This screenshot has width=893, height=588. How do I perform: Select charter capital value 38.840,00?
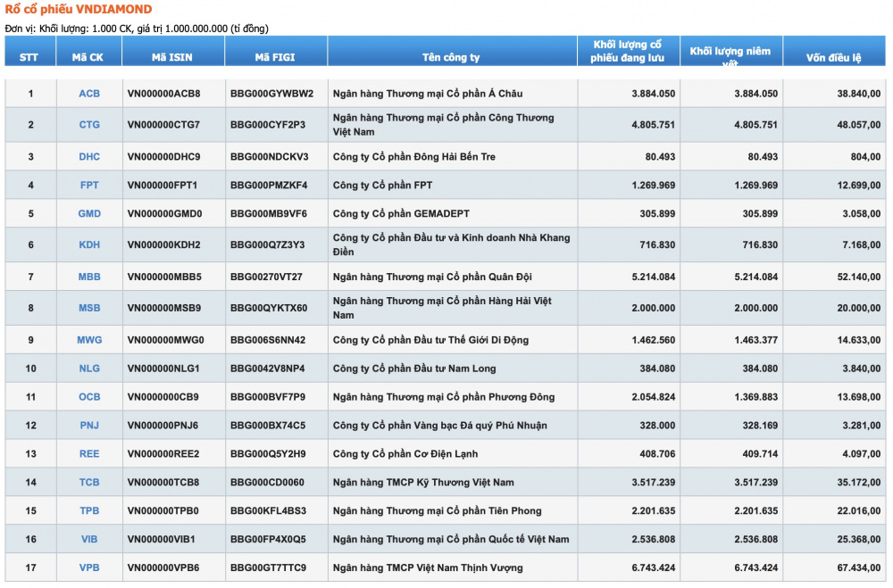(859, 94)
